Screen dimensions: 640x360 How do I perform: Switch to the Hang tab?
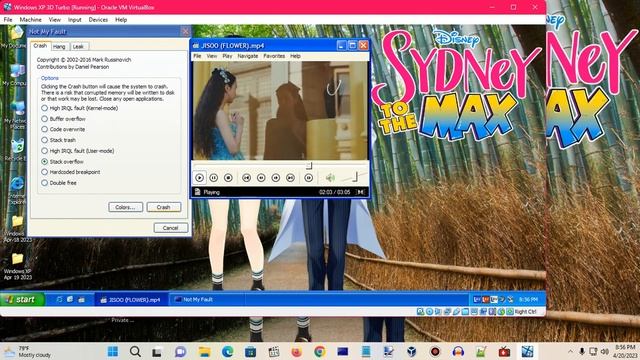(x=59, y=47)
